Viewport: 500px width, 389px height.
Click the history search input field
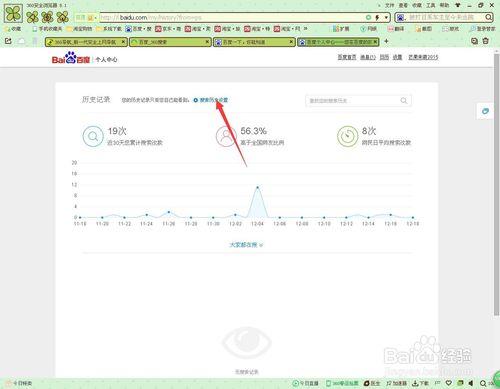[x=358, y=101]
